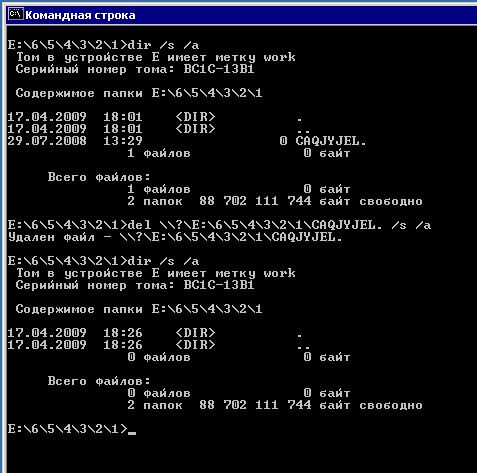Click the last '88 702 111 744 байт свободно' line
The height and width of the screenshot is (473, 477).
[x=311, y=405]
